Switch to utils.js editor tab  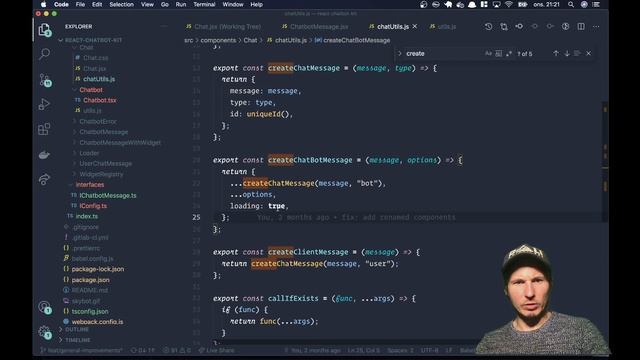click(443, 27)
